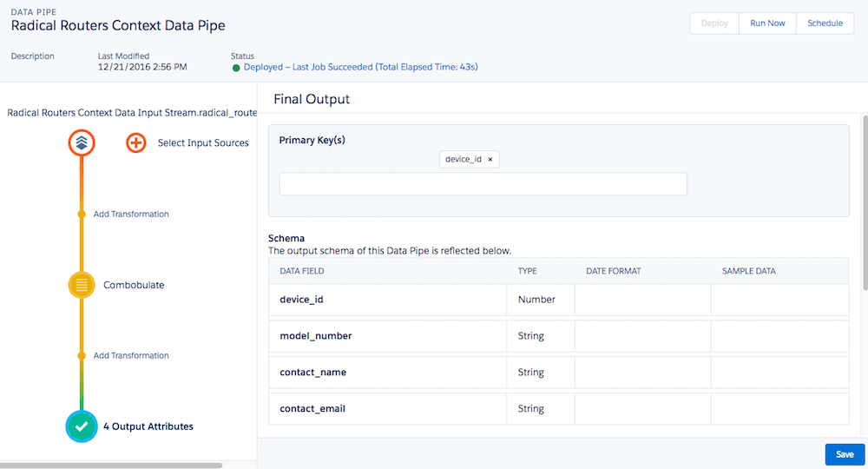The image size is (868, 469).
Task: Click String type cell in contact_email row
Action: 541,409
